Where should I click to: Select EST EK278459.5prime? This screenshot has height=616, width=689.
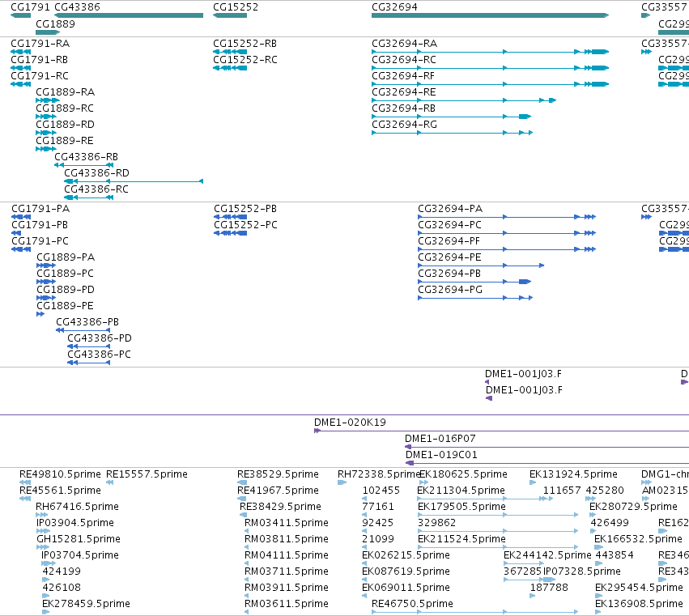tap(86, 604)
